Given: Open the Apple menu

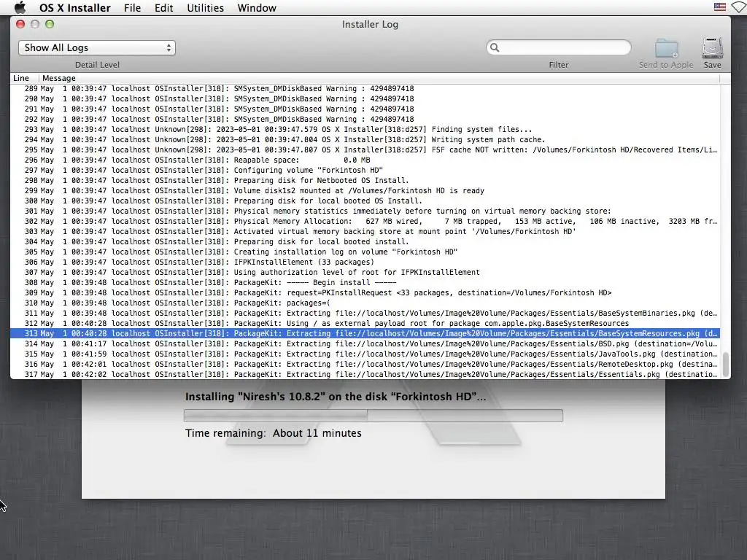Looking at the screenshot, I should click(20, 7).
